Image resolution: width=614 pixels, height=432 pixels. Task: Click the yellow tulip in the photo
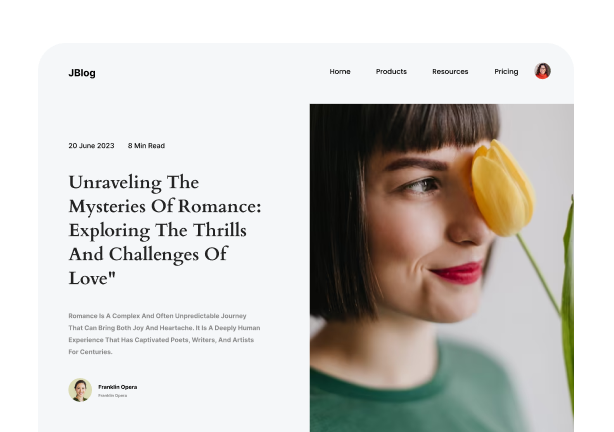tap(502, 188)
